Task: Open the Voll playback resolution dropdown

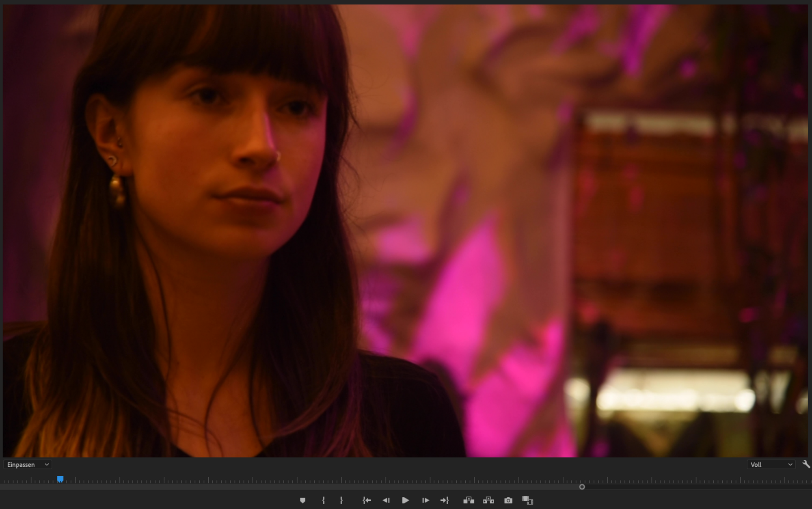Action: pyautogui.click(x=771, y=465)
